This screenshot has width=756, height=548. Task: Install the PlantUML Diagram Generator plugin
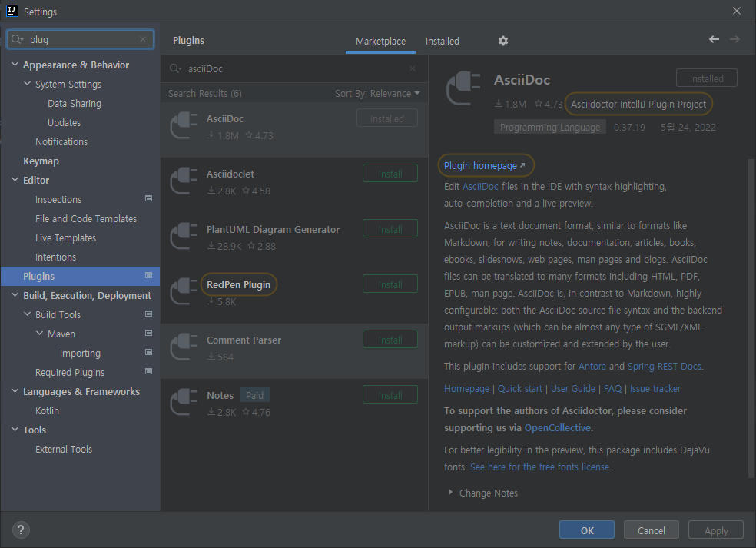(390, 229)
